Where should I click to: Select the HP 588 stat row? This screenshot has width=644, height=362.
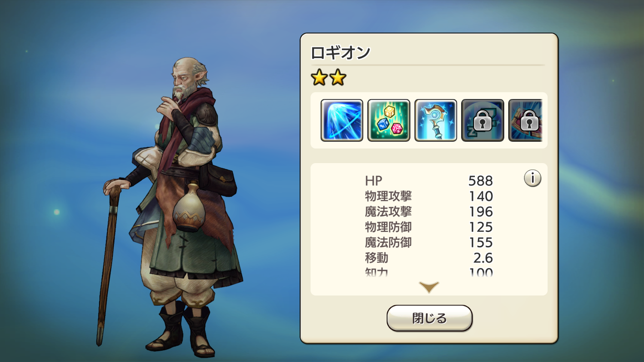(x=429, y=181)
